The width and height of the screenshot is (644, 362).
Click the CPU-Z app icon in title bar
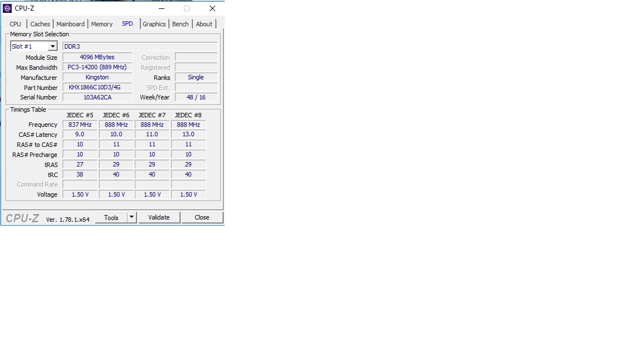tap(7, 8)
